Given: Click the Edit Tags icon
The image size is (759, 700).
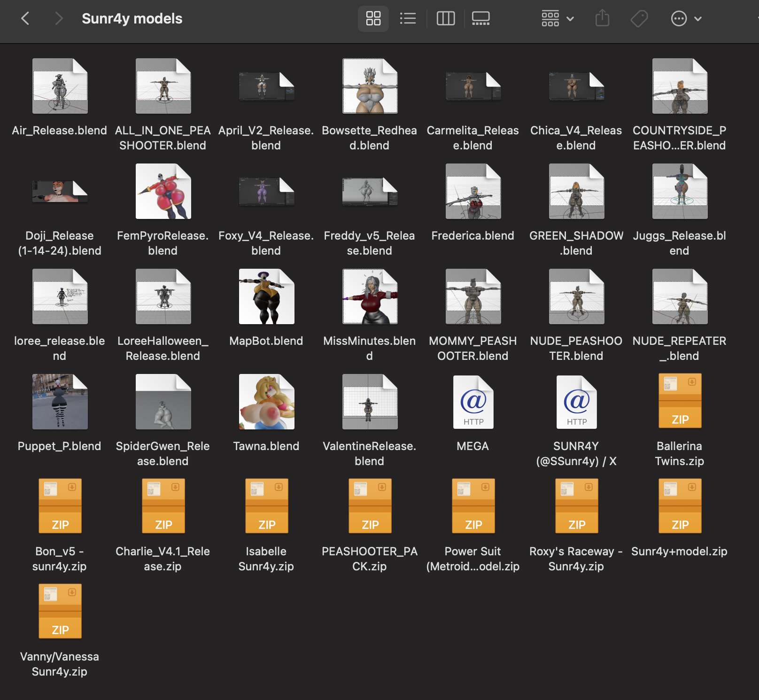Looking at the screenshot, I should click(x=639, y=19).
